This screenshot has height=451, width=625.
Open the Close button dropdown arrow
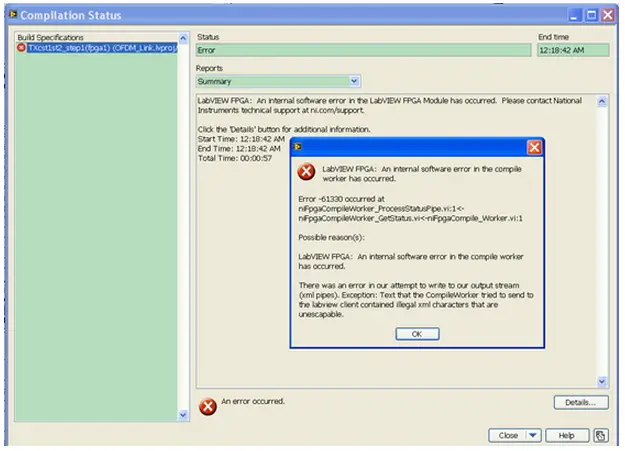(x=533, y=435)
